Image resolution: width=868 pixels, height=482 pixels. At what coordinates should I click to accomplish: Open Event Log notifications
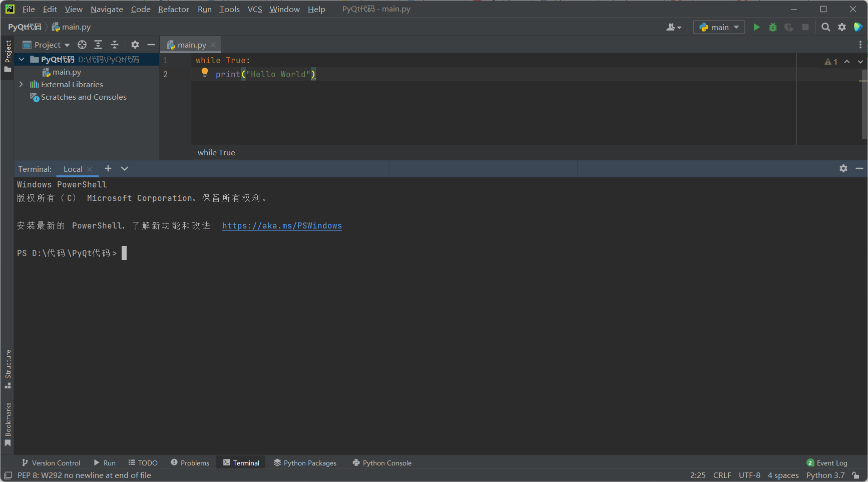[827, 463]
